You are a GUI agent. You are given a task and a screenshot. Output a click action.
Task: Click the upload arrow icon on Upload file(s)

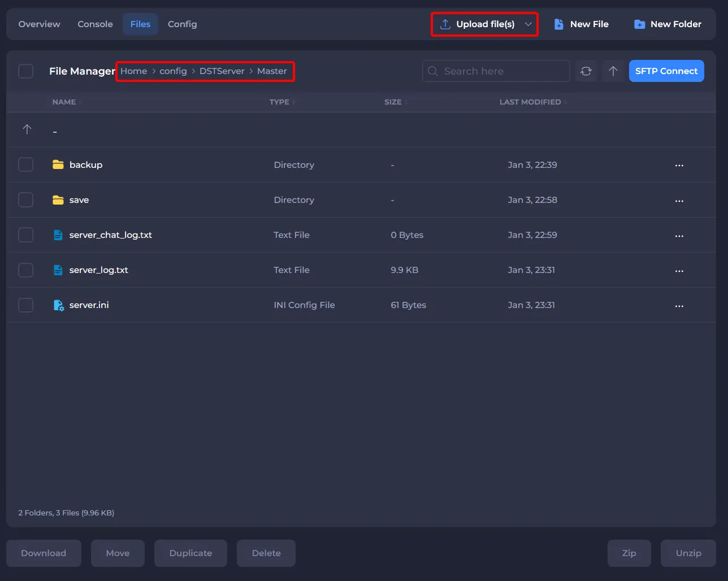pos(445,24)
